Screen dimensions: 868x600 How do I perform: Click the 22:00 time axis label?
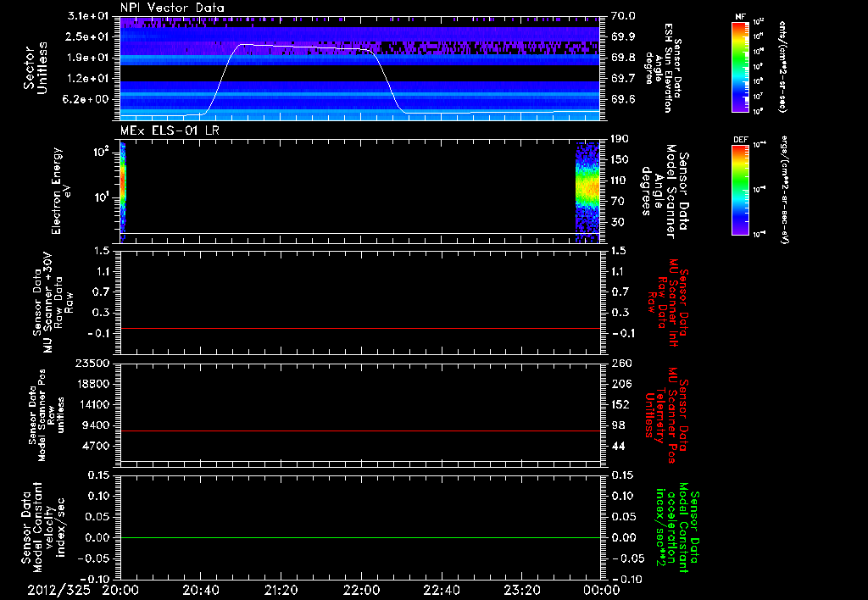point(361,590)
